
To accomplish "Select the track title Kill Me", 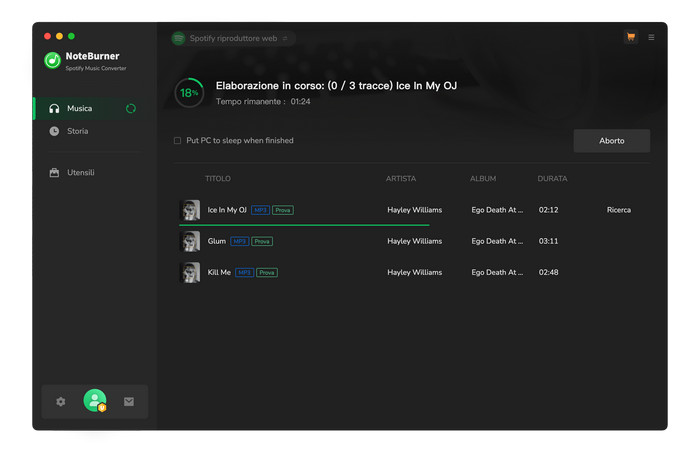I will click(219, 273).
